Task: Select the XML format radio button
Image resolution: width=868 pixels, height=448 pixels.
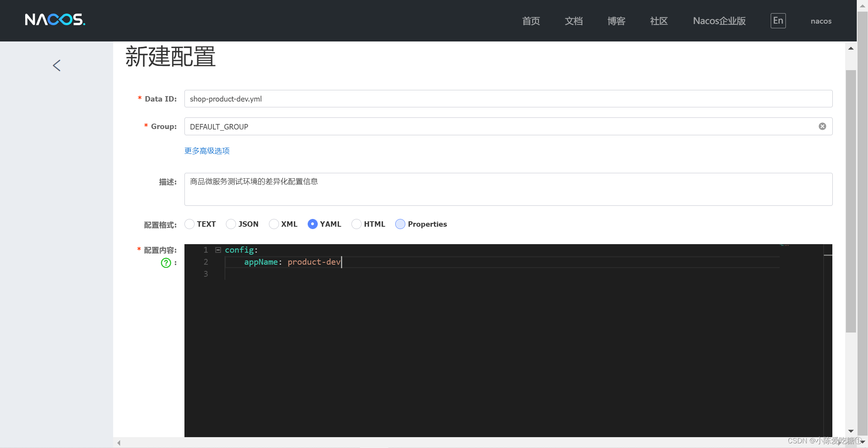Action: (274, 224)
